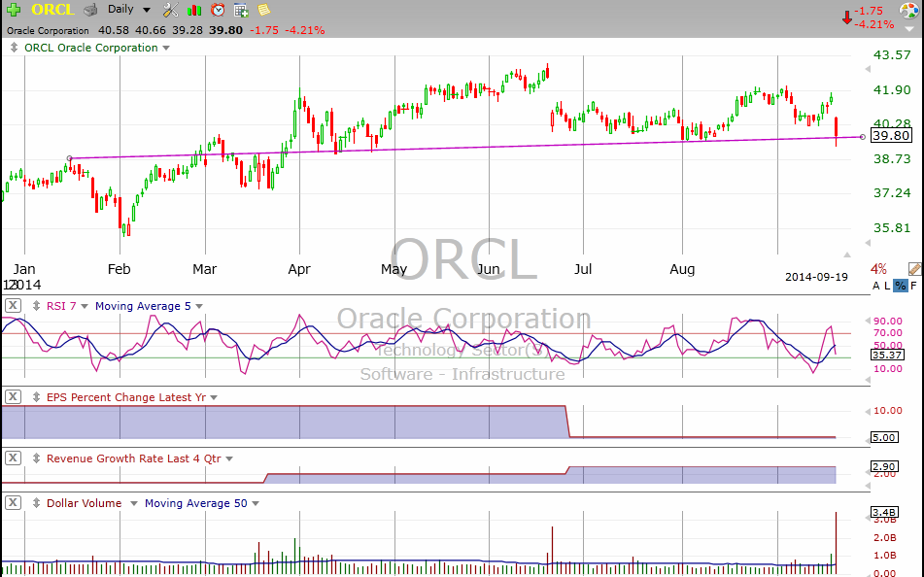Expand the ORCL Oracle Corporation plot dropdown
Viewport: 924px width, 577px height.
(165, 48)
